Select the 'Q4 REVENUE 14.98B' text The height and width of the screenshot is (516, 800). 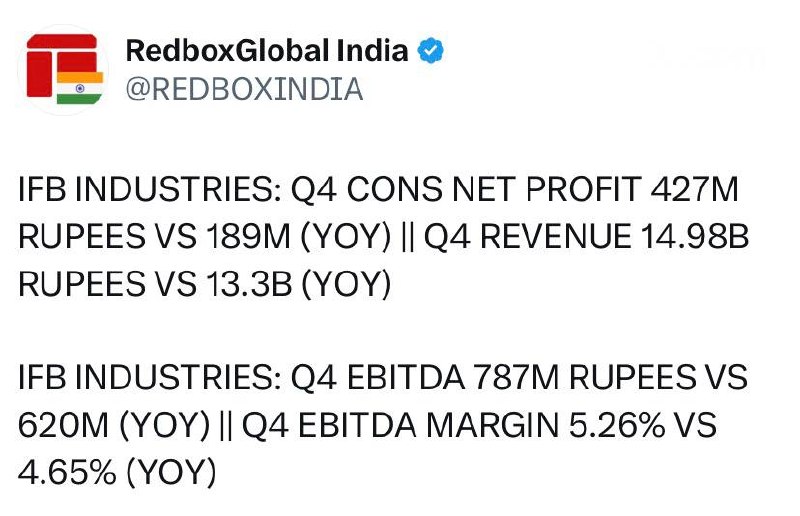click(586, 237)
